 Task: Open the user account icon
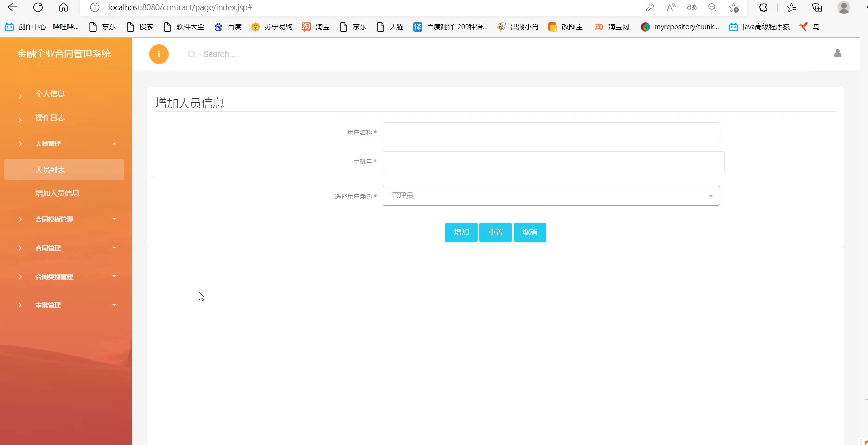837,53
